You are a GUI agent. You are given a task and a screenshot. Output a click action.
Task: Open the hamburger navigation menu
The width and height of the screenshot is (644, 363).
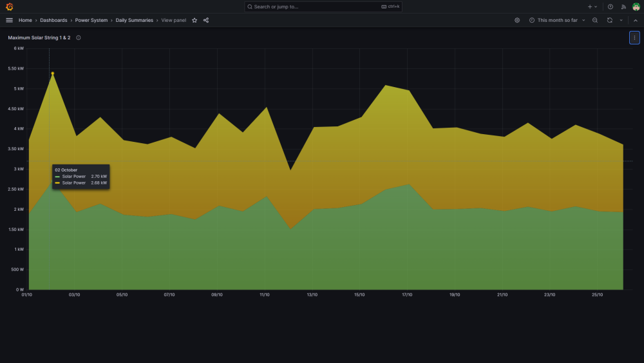coord(9,20)
